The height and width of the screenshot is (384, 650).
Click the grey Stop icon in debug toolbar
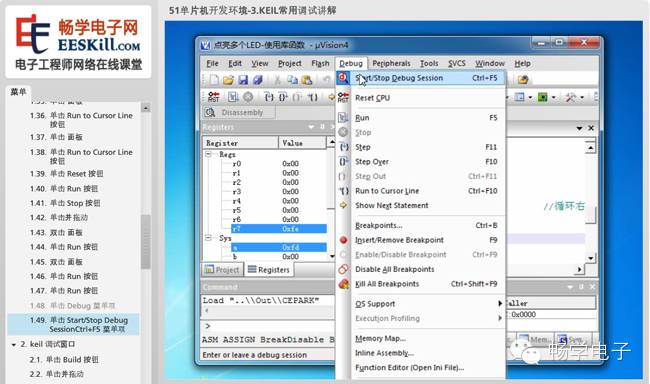[x=248, y=97]
